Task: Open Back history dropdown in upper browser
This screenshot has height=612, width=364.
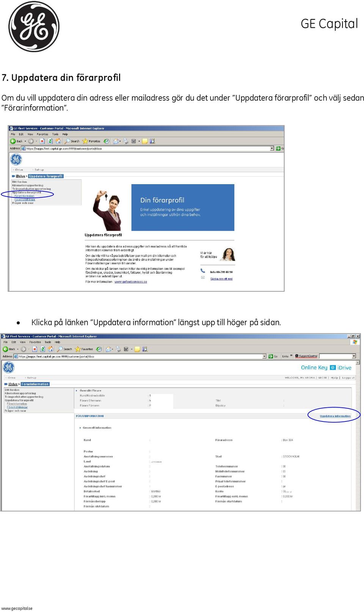Action: click(25, 141)
